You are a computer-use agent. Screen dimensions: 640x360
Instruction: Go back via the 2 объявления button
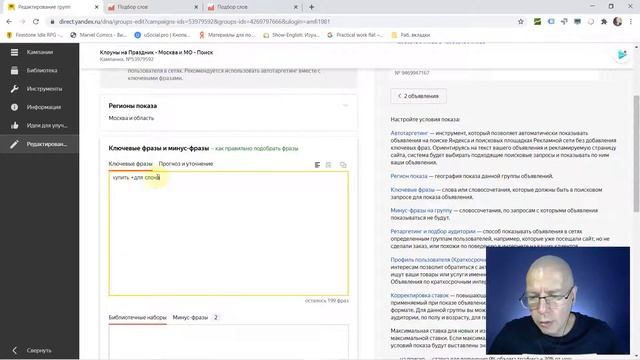(x=418, y=96)
